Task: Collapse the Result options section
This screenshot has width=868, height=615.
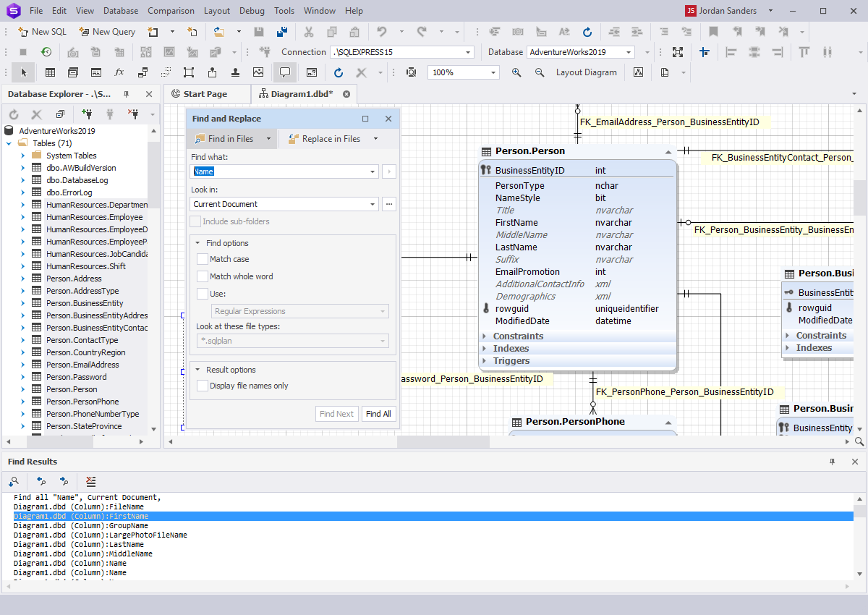Action: click(x=197, y=370)
